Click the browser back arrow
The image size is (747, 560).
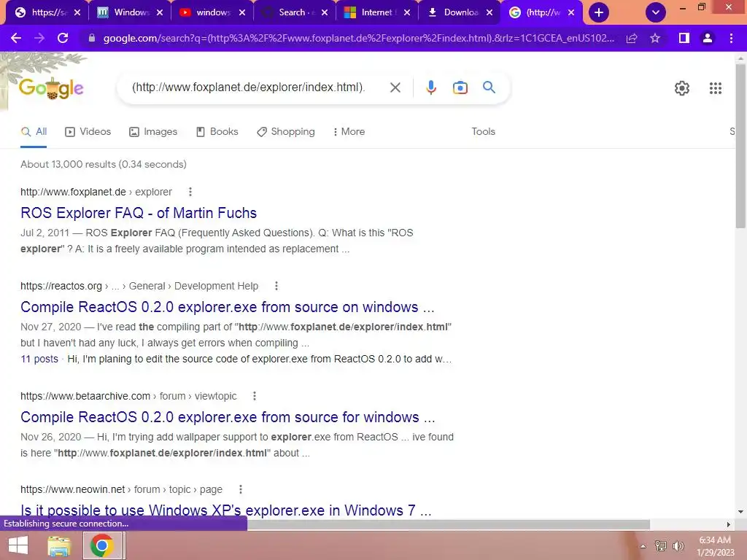16,38
